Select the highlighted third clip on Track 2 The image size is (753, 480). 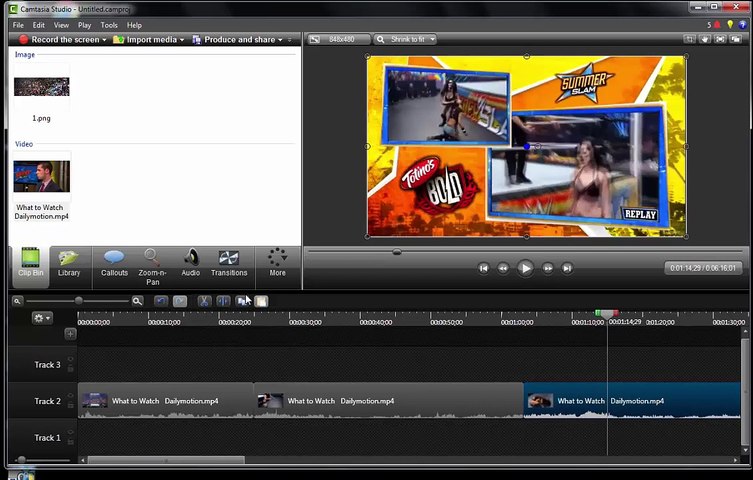(632, 400)
